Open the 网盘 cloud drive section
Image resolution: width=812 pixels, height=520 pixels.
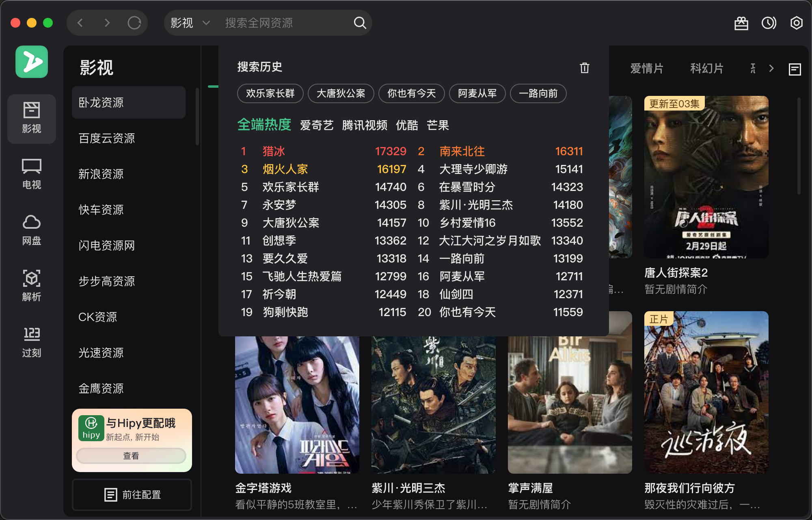[x=32, y=230]
